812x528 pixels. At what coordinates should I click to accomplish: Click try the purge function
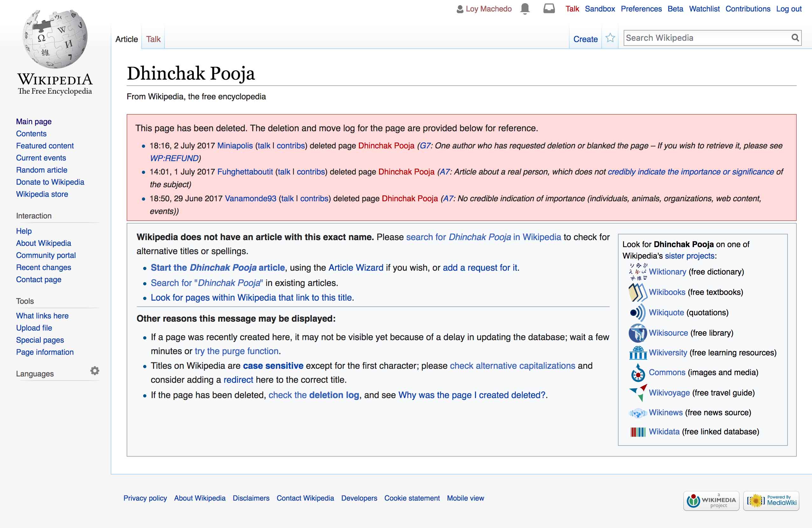pos(237,351)
